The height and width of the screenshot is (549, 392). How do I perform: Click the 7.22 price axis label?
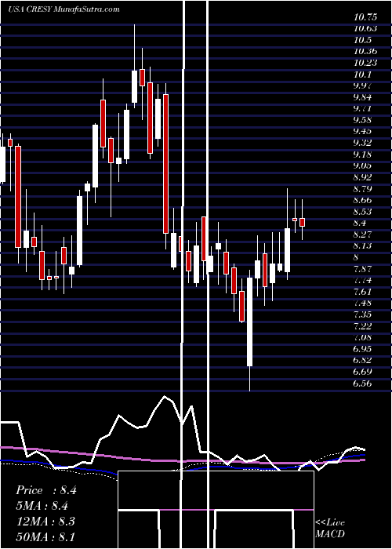pyautogui.click(x=362, y=326)
